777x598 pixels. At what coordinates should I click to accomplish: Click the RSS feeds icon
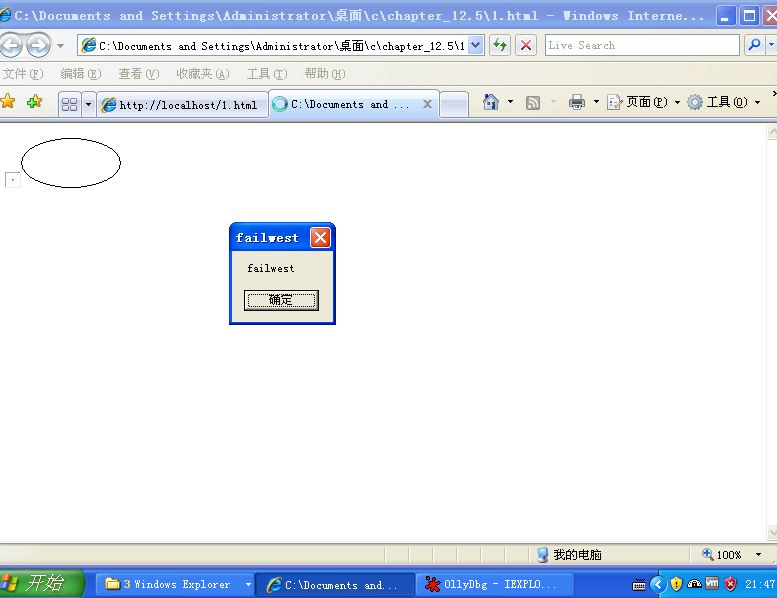coord(533,103)
